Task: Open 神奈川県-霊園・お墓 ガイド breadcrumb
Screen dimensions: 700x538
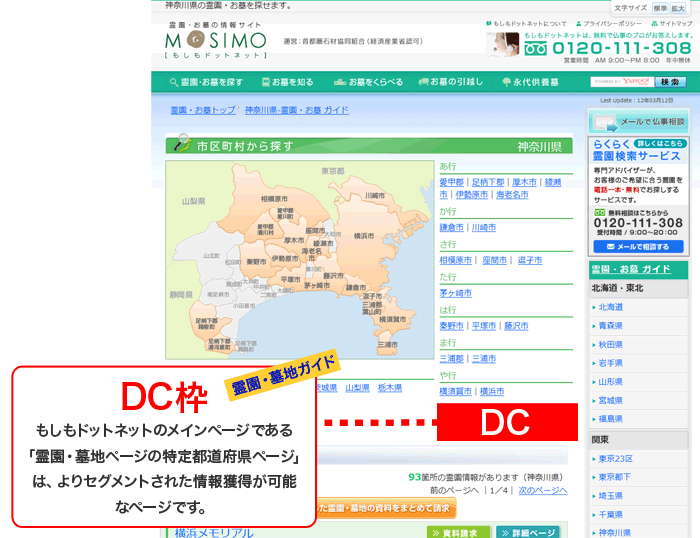Action: (x=297, y=110)
